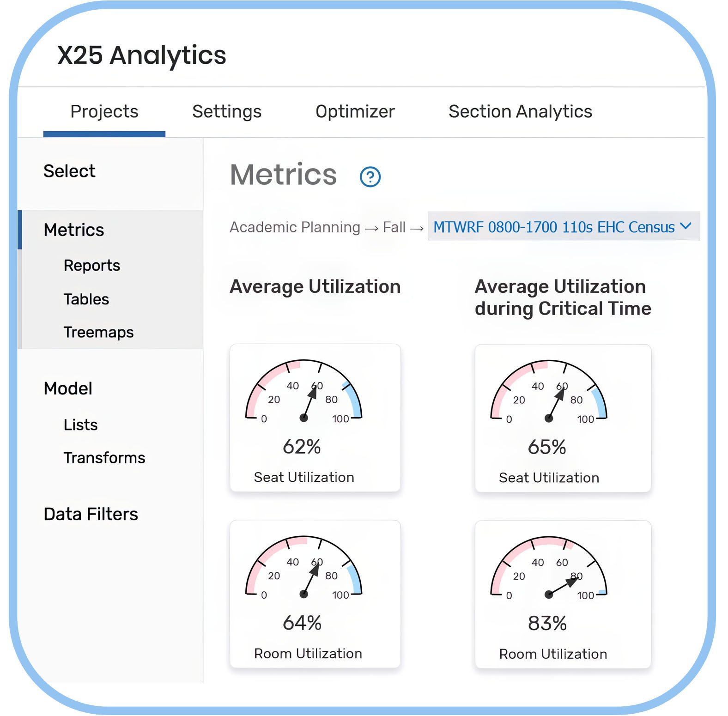
Task: Click the 65% critical time seat gauge
Action: point(563,418)
